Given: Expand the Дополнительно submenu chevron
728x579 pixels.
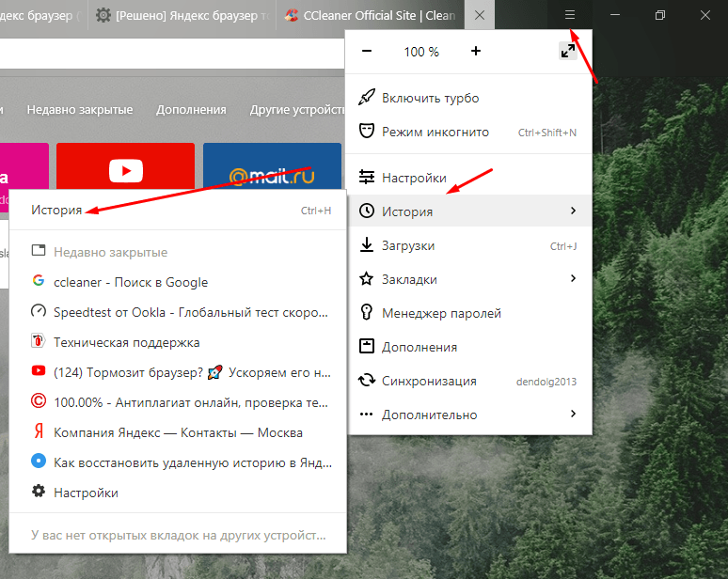Looking at the screenshot, I should 574,414.
